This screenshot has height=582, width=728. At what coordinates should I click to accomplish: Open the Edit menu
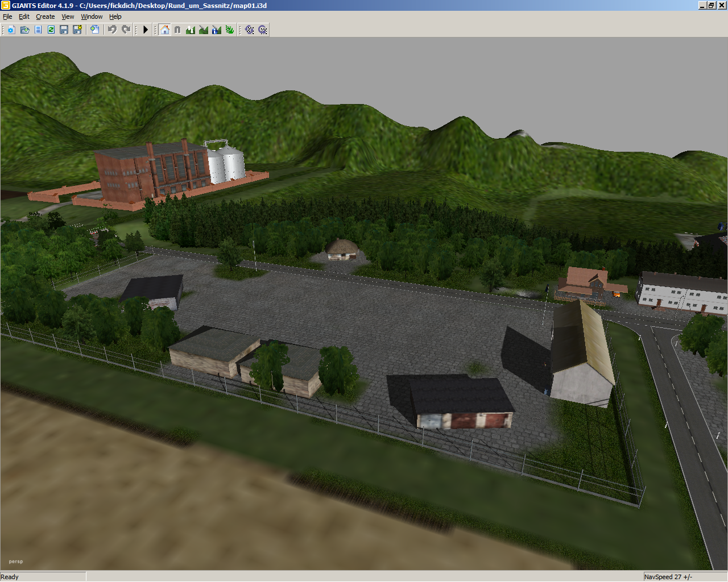coord(24,16)
